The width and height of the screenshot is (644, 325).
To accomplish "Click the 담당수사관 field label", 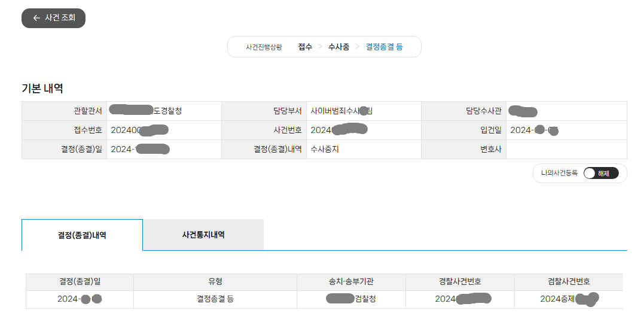I will pyautogui.click(x=484, y=111).
